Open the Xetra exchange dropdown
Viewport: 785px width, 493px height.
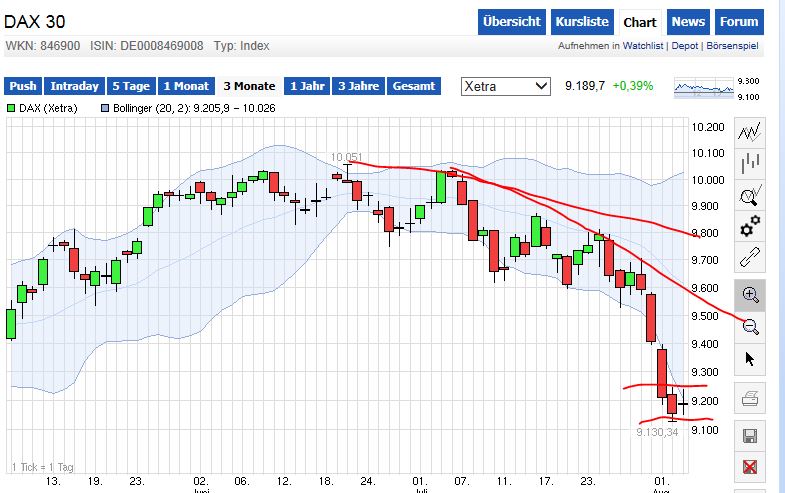[x=506, y=86]
